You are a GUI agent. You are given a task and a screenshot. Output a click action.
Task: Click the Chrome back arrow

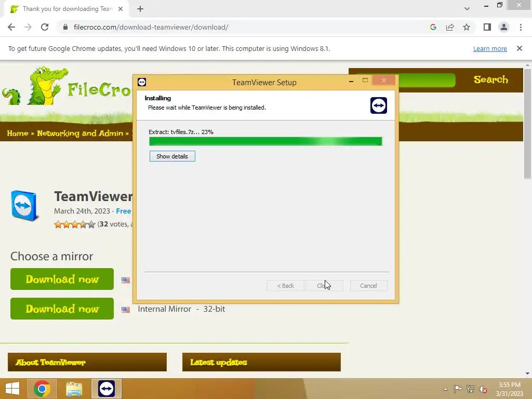point(11,27)
